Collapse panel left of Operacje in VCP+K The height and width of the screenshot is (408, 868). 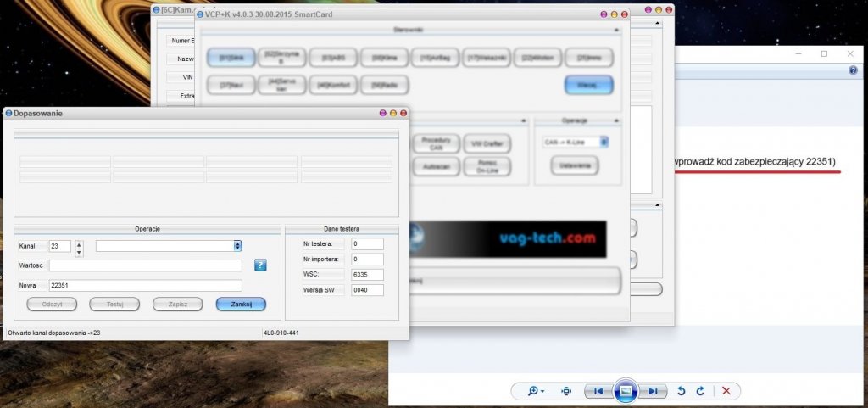(x=524, y=120)
